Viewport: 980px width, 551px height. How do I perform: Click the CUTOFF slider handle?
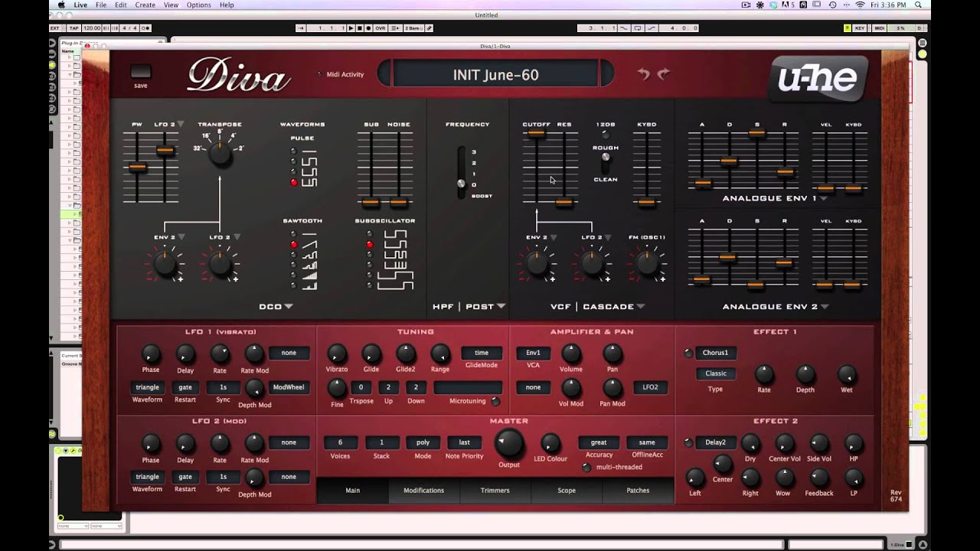click(535, 133)
